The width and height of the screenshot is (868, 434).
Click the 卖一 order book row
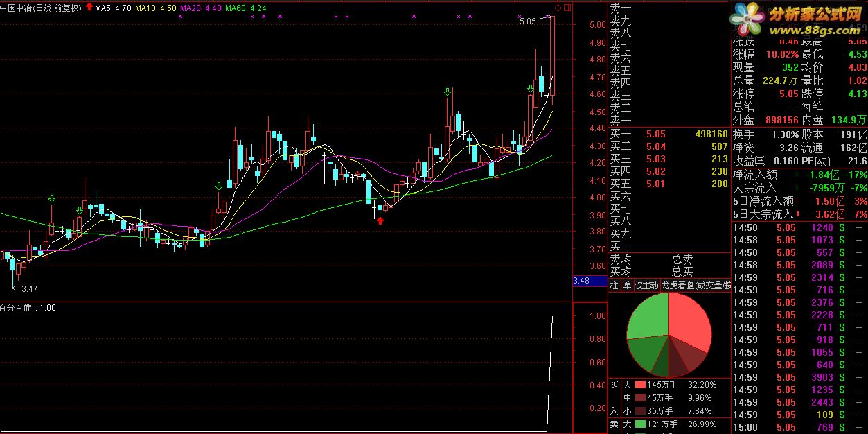coord(669,121)
